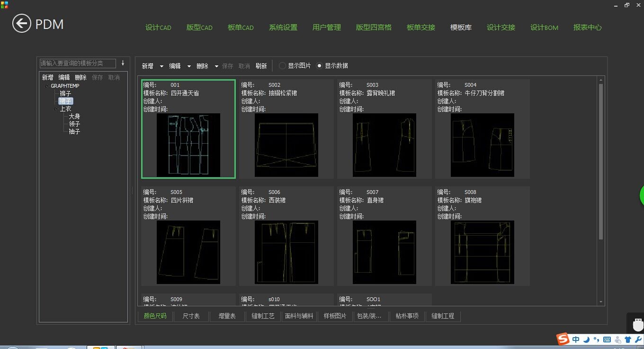This screenshot has width=644, height=349.
Task: Switch to the 包装/装... tab
Action: [371, 316]
